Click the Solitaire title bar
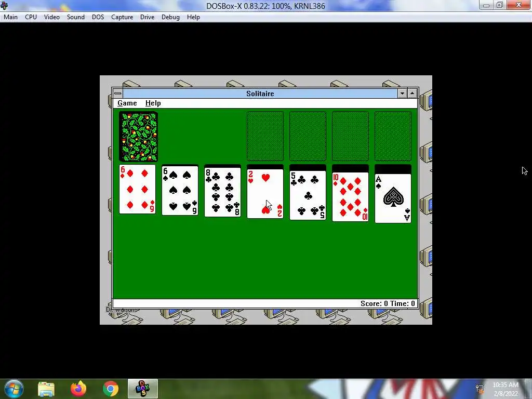This screenshot has height=399, width=532. click(x=260, y=94)
